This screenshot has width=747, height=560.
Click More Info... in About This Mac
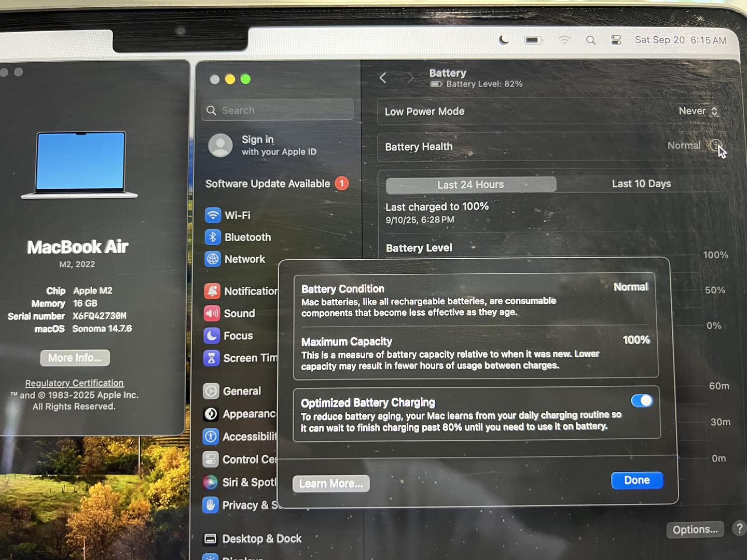click(75, 358)
